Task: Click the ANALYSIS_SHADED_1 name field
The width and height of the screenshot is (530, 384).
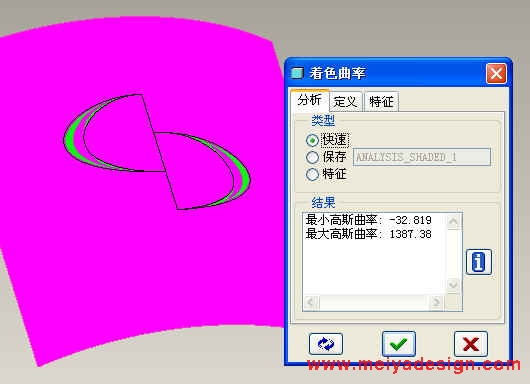Action: click(422, 157)
